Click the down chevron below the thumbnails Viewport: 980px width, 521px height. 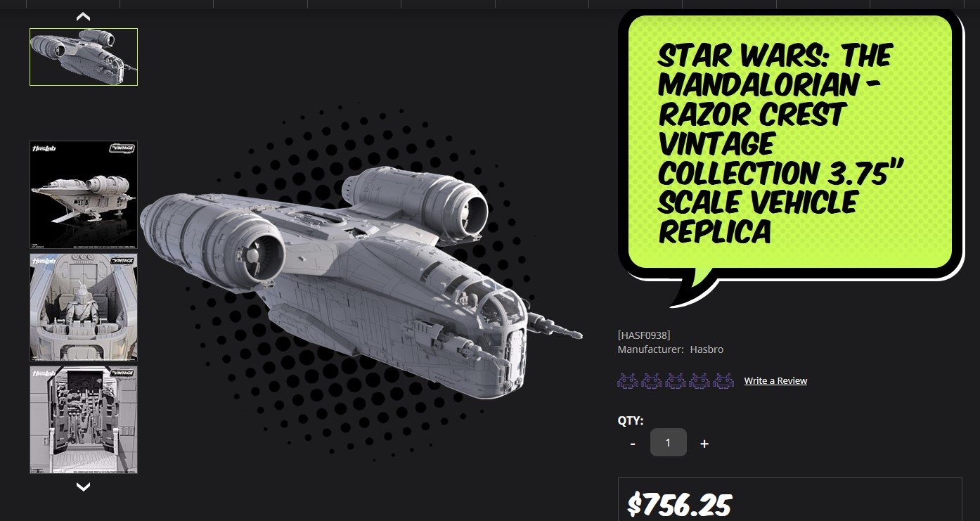tap(83, 486)
